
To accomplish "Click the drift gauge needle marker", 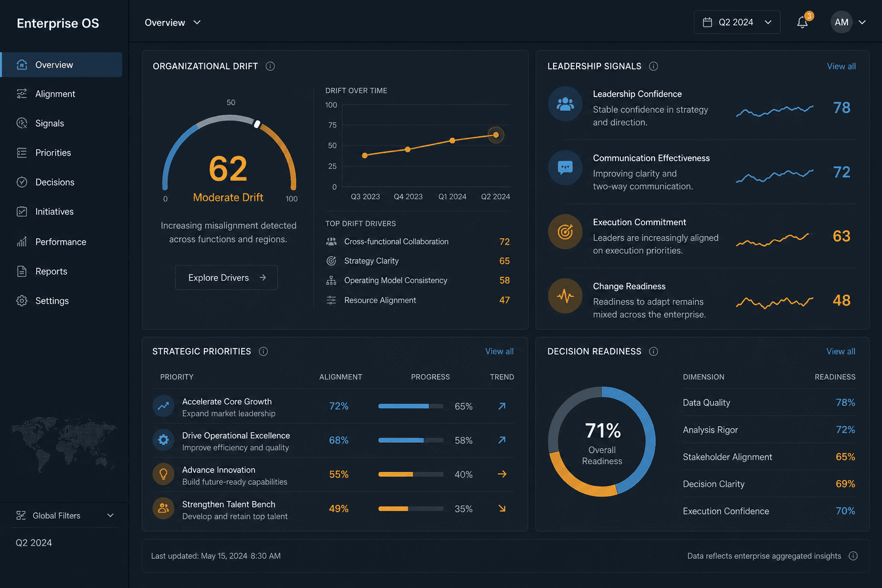I will 257,124.
